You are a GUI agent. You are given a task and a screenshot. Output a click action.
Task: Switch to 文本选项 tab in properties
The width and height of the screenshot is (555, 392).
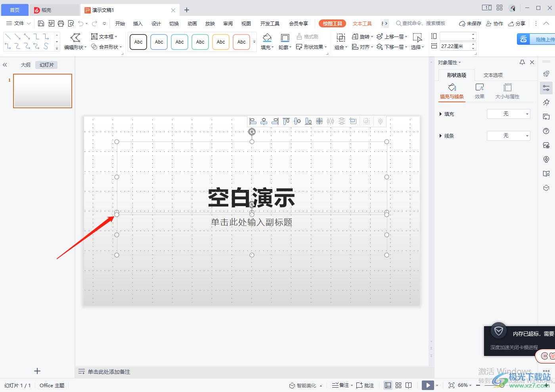(x=493, y=75)
